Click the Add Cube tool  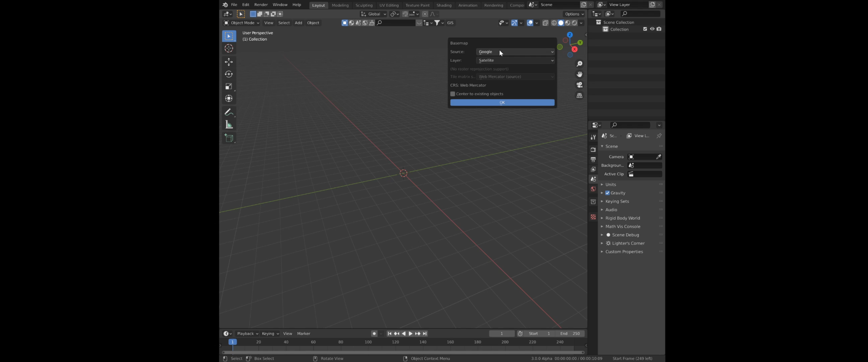(229, 138)
